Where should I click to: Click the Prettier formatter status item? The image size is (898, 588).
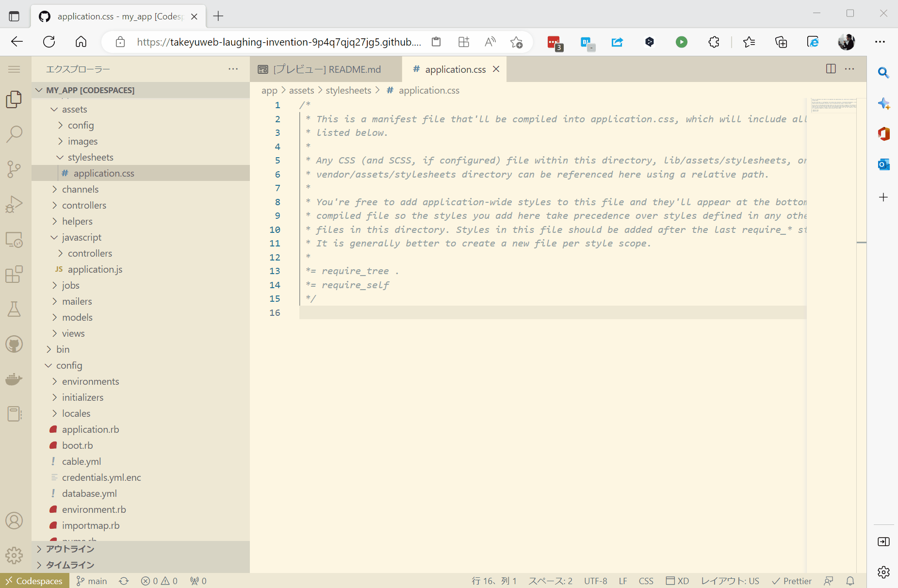point(792,580)
